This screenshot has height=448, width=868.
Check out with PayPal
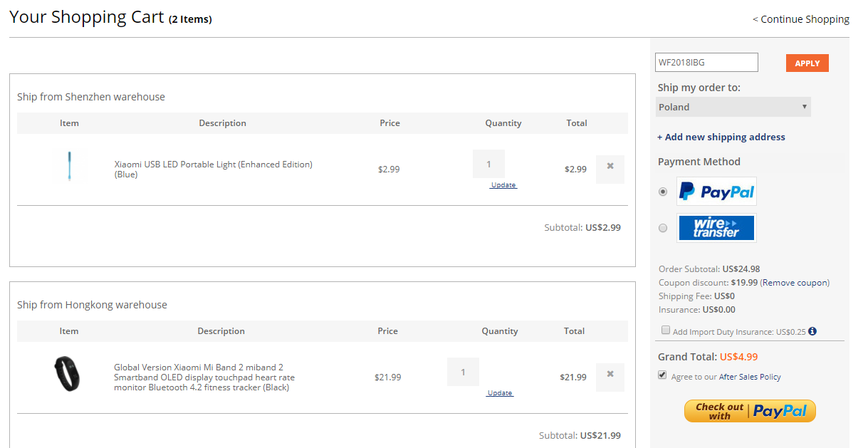750,411
